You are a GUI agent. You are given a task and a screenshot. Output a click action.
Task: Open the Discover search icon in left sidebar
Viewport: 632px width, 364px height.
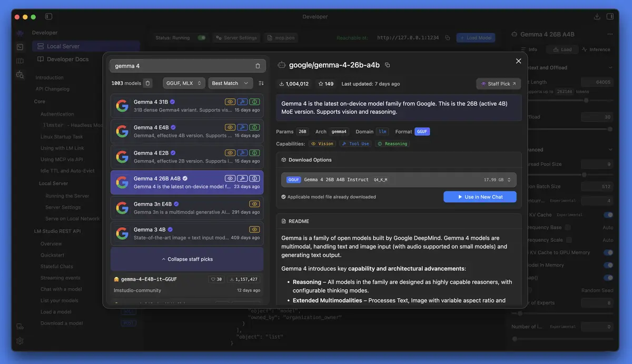point(20,75)
